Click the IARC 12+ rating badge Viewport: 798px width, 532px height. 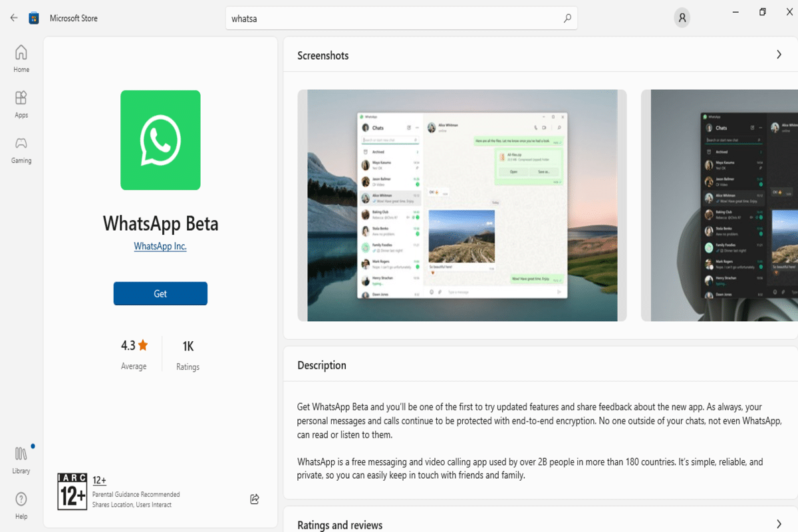coord(72,491)
